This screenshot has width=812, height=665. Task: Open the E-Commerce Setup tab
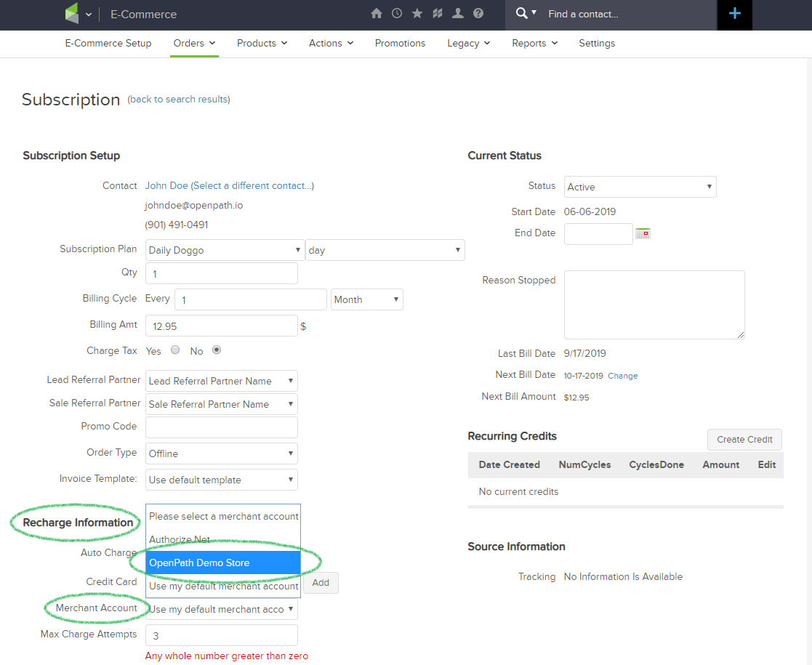108,44
